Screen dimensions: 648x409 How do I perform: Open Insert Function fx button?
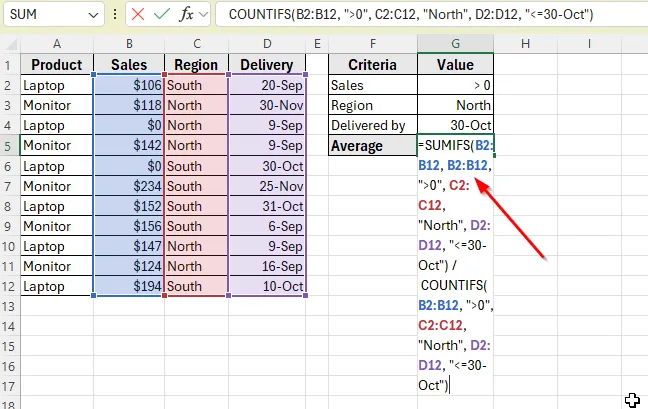[x=186, y=14]
